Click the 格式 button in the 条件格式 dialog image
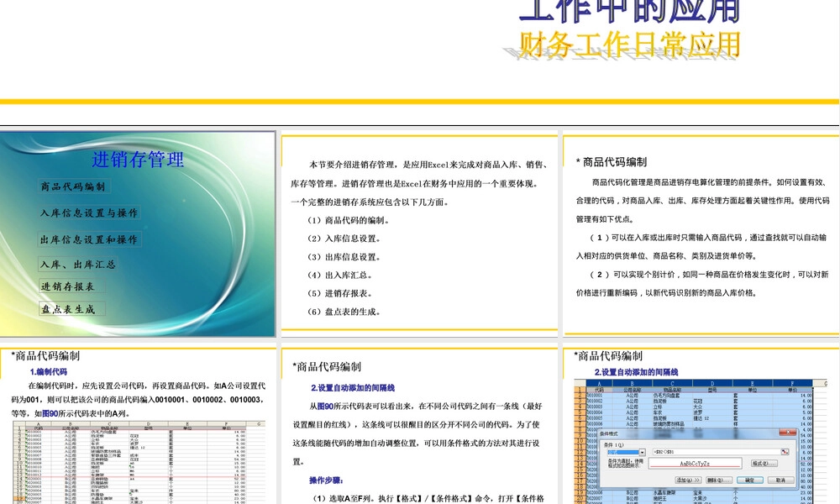840x504 pixels. (x=764, y=464)
